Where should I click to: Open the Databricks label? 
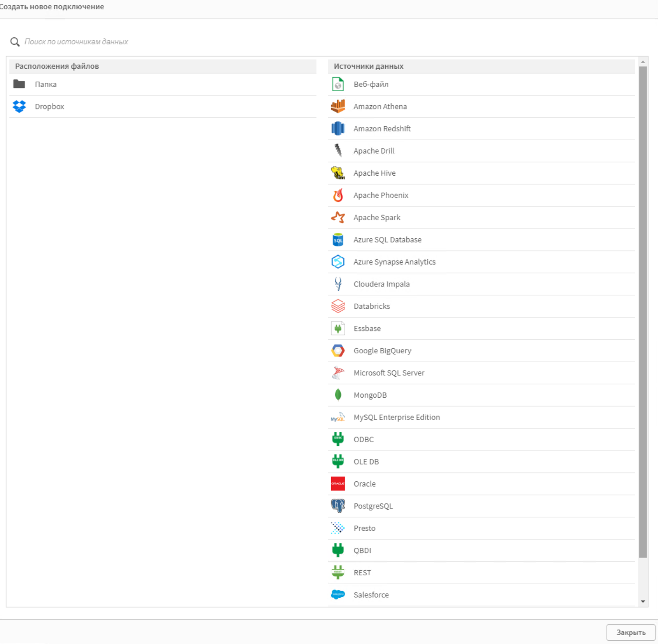[x=372, y=306]
